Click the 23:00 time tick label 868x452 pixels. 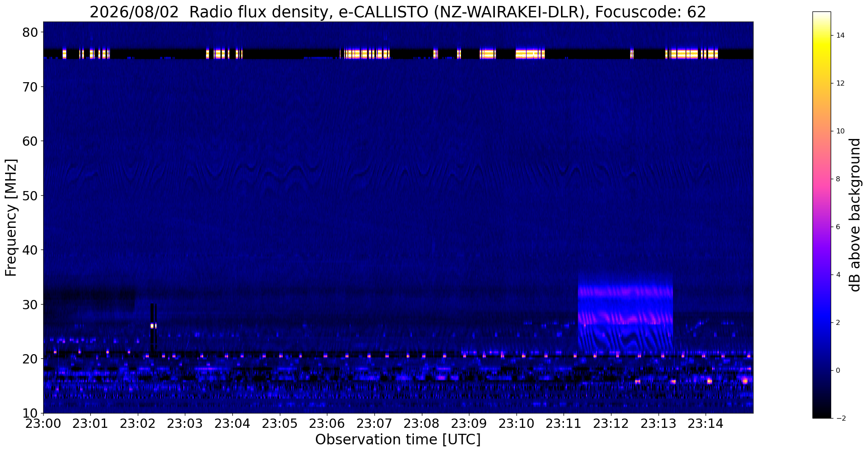[43, 423]
